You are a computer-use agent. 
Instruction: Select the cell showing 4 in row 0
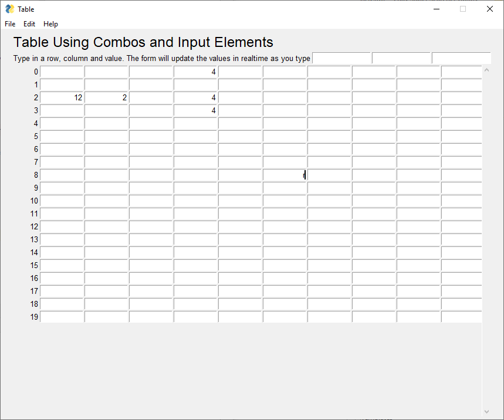195,72
